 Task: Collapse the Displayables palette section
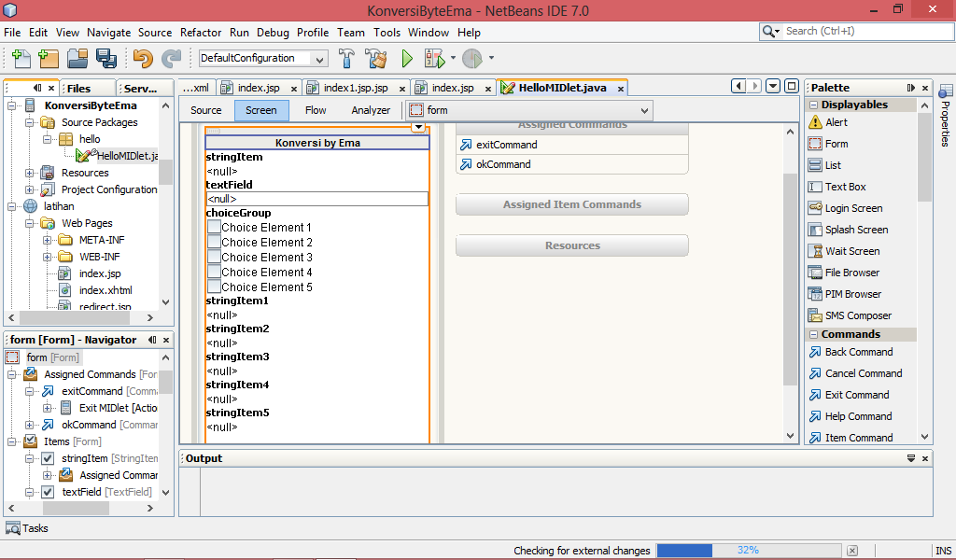tap(813, 105)
